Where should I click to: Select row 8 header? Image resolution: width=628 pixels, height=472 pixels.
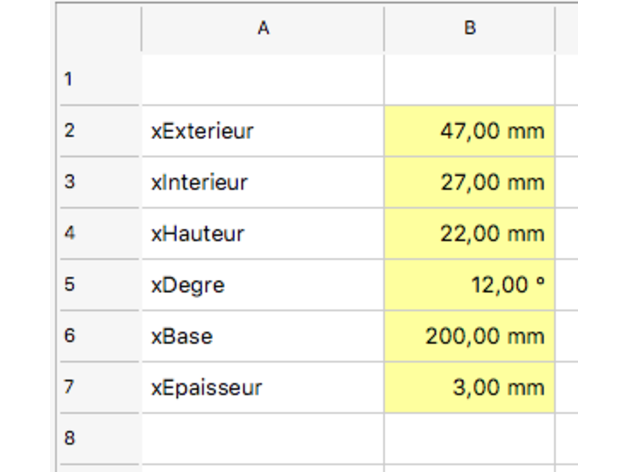pyautogui.click(x=98, y=437)
